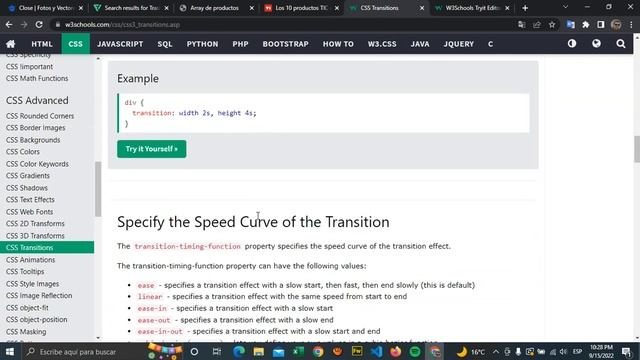Go to the W3Schools home icon

11,44
